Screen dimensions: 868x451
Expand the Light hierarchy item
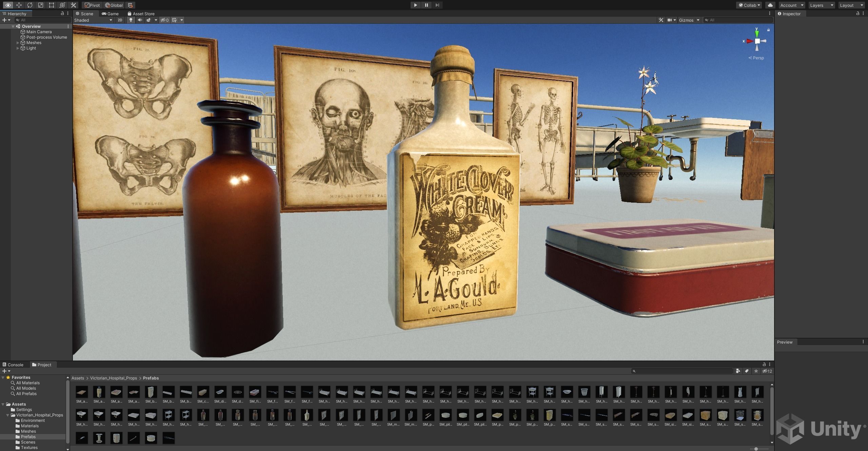point(18,48)
